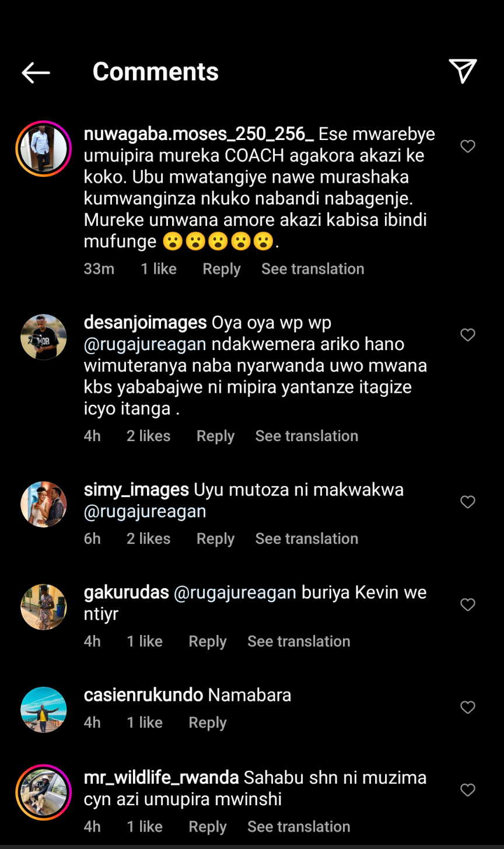Image resolution: width=504 pixels, height=849 pixels.
Task: Expand translation for nuwagaba.moses comment
Action: [x=313, y=269]
